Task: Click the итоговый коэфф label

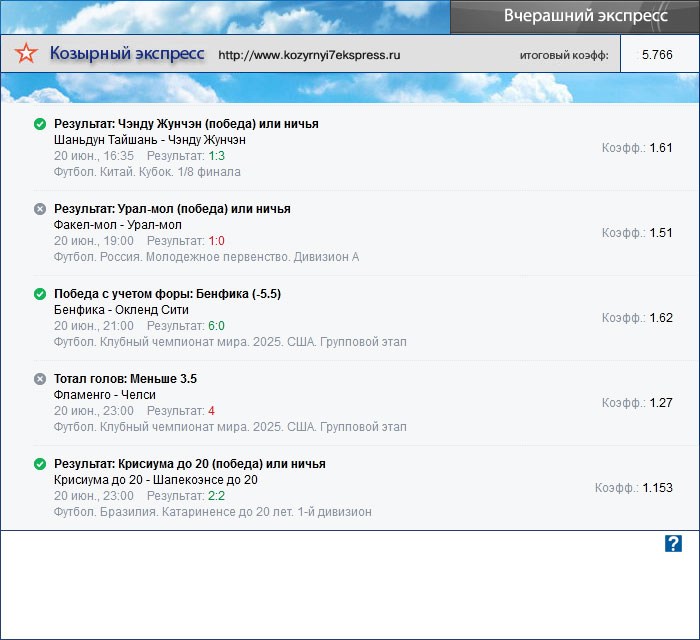Action: [x=564, y=55]
